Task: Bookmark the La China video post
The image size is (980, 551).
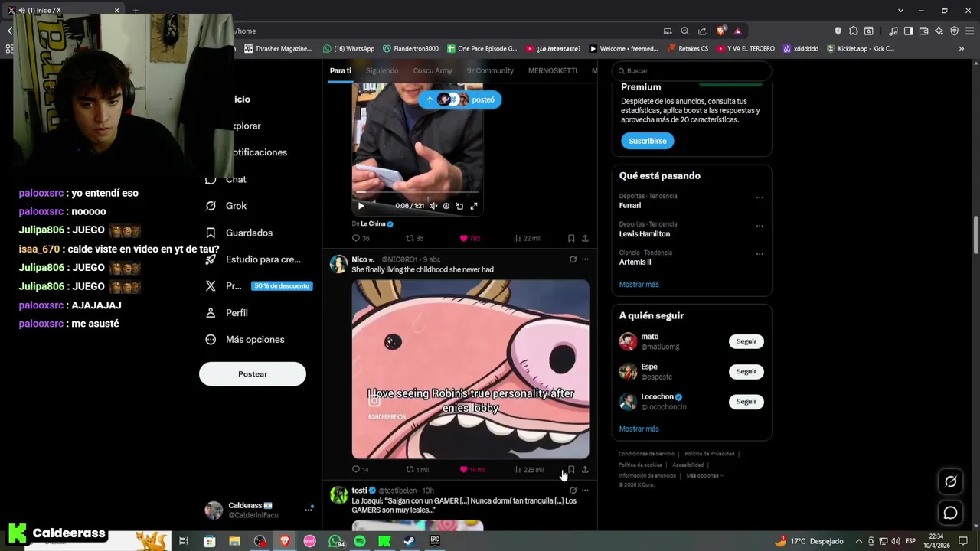Action: tap(571, 238)
